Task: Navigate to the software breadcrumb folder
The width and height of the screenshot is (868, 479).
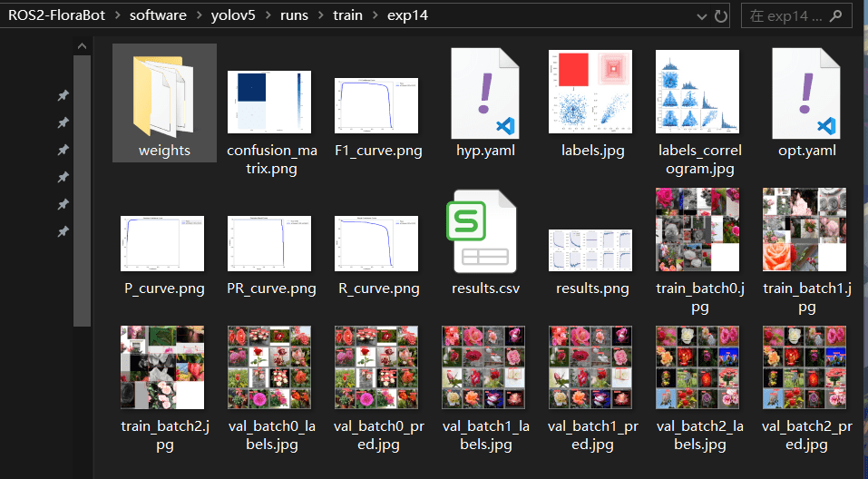Action: coord(161,16)
